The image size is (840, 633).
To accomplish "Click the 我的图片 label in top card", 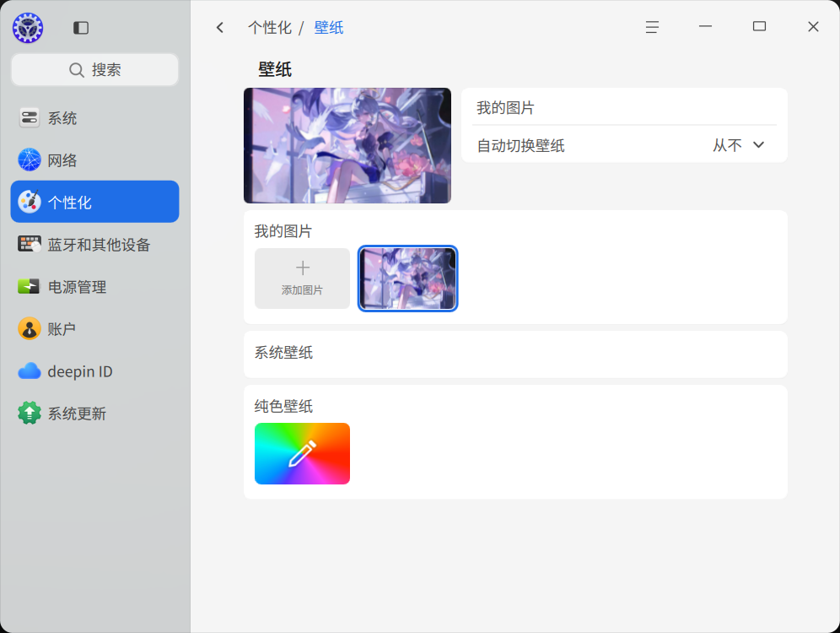I will pyautogui.click(x=505, y=108).
